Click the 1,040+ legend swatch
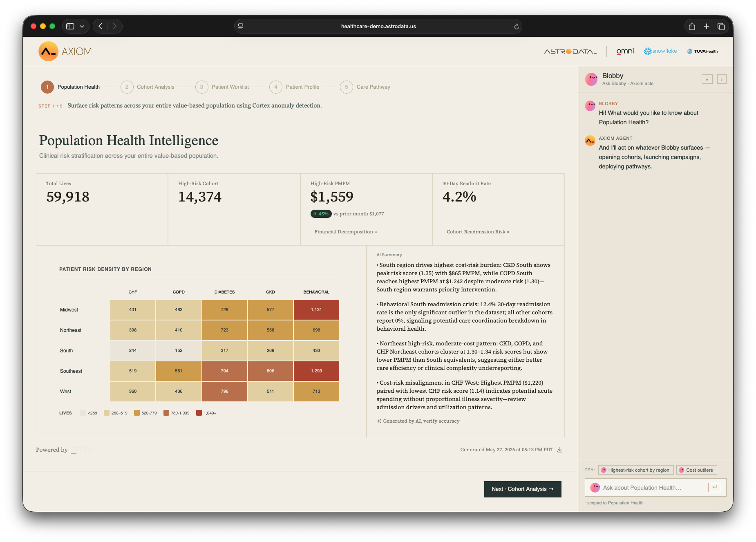The width and height of the screenshot is (756, 542). click(199, 413)
